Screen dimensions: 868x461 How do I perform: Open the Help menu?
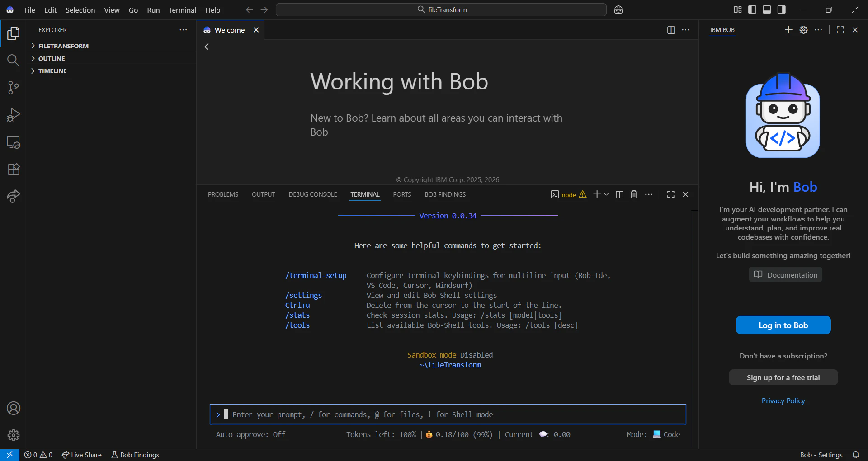coord(212,10)
